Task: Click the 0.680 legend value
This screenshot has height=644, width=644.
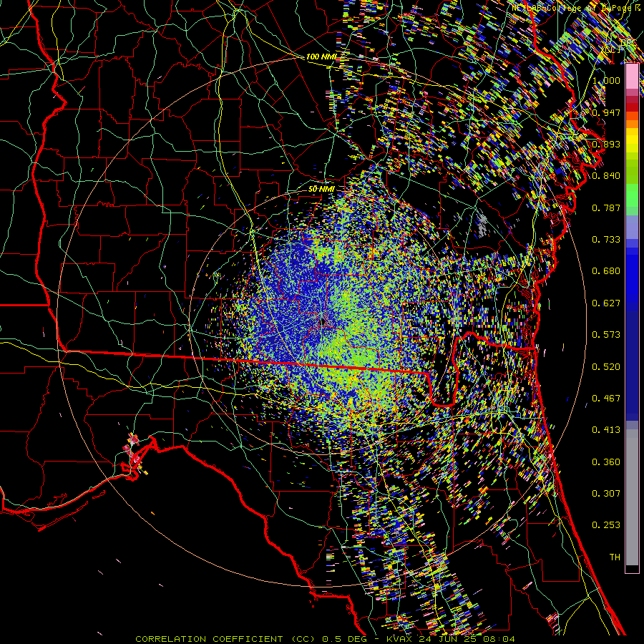Action: coord(606,271)
